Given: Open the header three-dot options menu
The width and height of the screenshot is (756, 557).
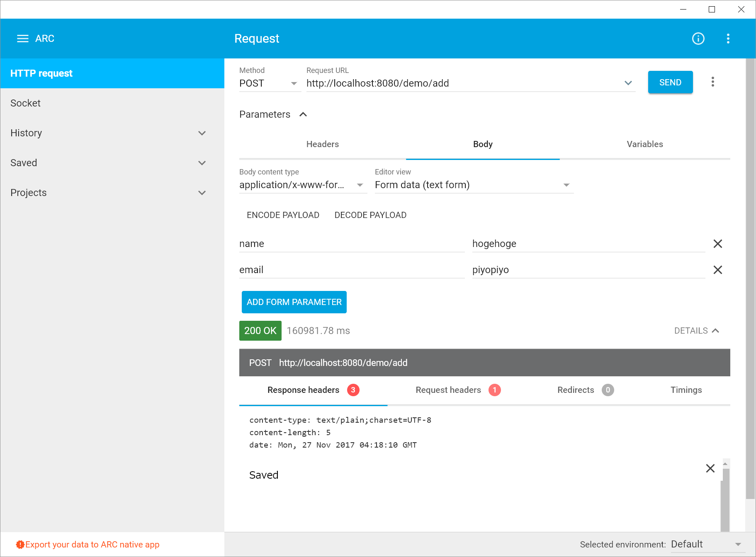Looking at the screenshot, I should pyautogui.click(x=728, y=39).
